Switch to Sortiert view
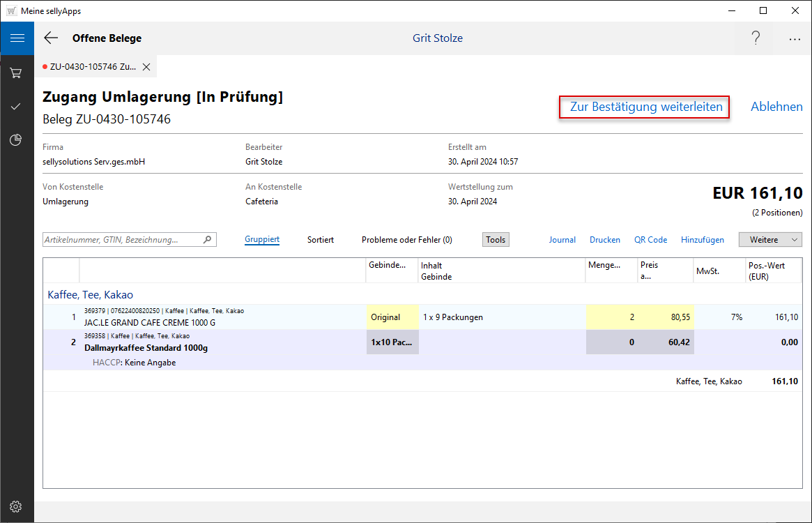Screen dimensions: 812x523 pos(321,240)
